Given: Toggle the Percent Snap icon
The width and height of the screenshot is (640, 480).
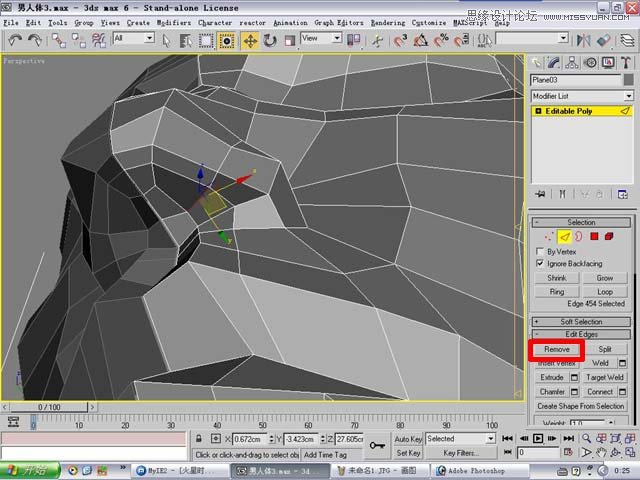Looking at the screenshot, I should click(441, 40).
